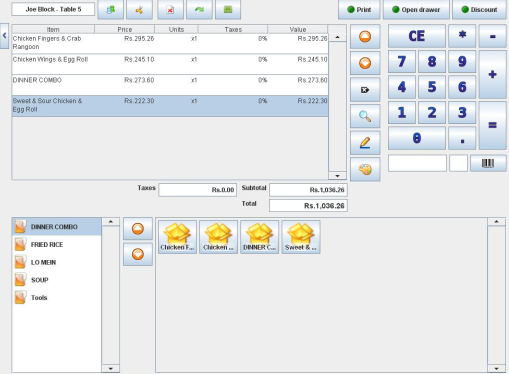Screen dimensions: 509x374
Task: Select the SOUP category
Action: tap(57, 280)
